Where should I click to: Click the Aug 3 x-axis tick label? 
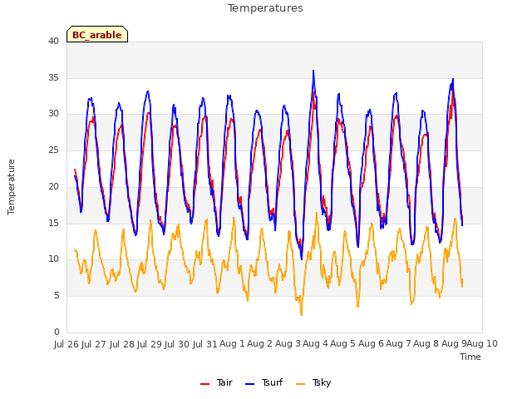pos(288,344)
